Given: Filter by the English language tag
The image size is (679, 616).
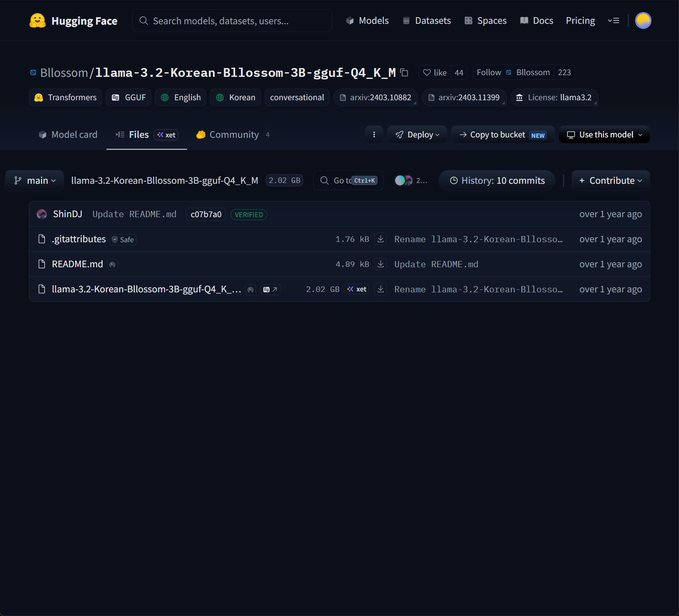Looking at the screenshot, I should click(181, 97).
